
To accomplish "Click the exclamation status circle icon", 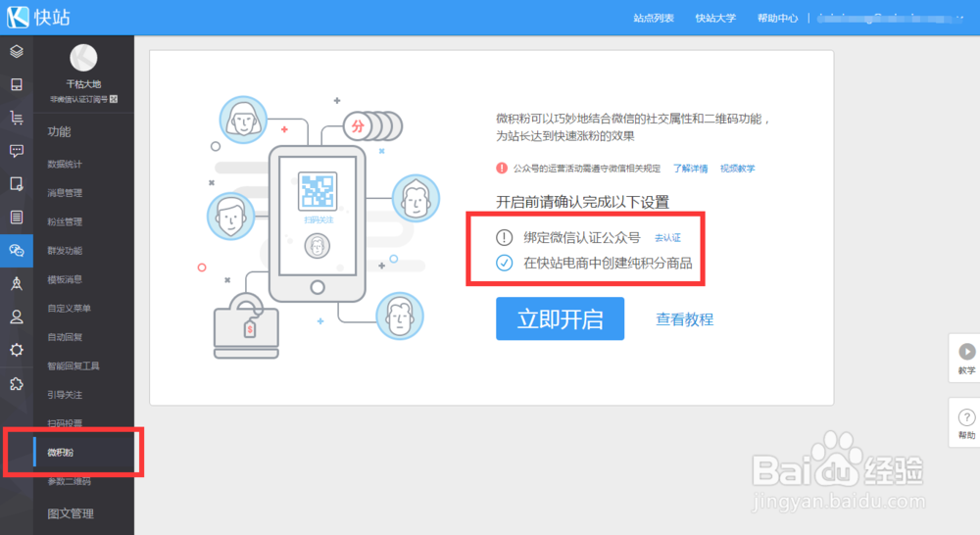I will (505, 237).
